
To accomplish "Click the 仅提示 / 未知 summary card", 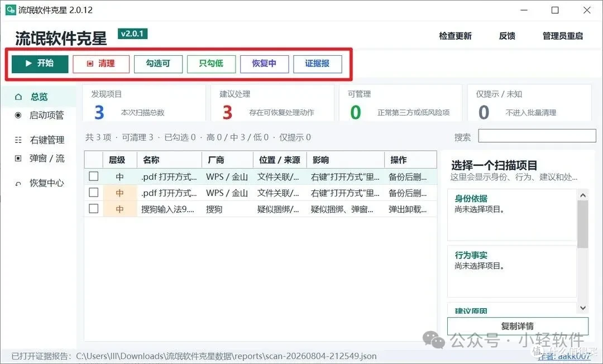I will click(529, 103).
